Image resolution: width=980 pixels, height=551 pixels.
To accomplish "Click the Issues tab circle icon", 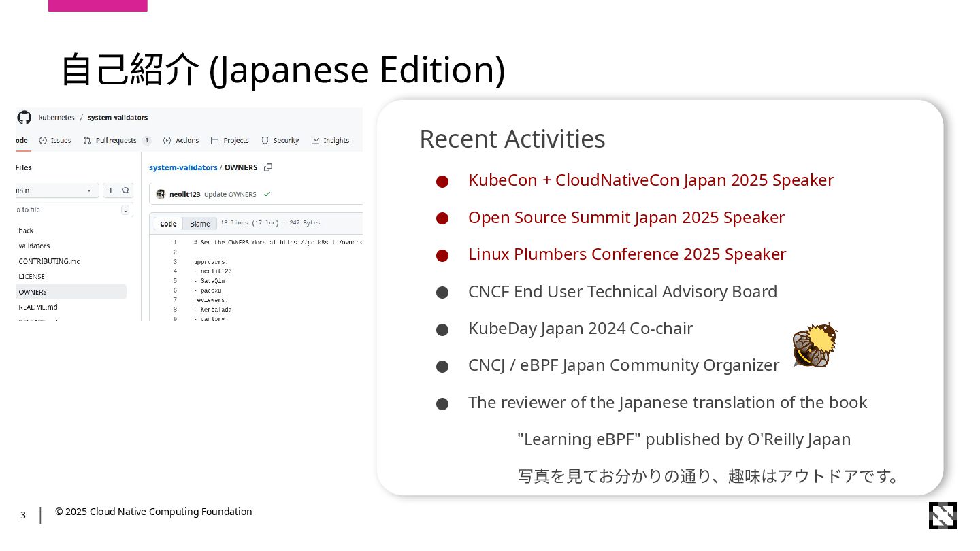I will [43, 141].
